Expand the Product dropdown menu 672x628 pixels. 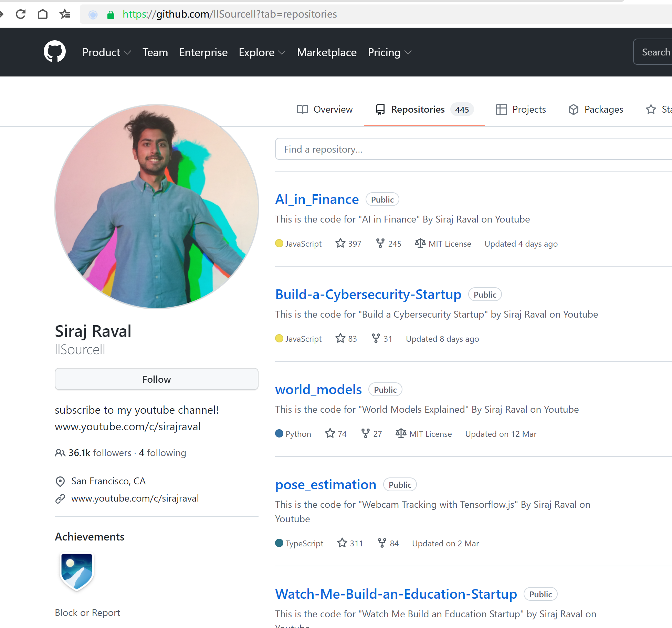tap(107, 52)
